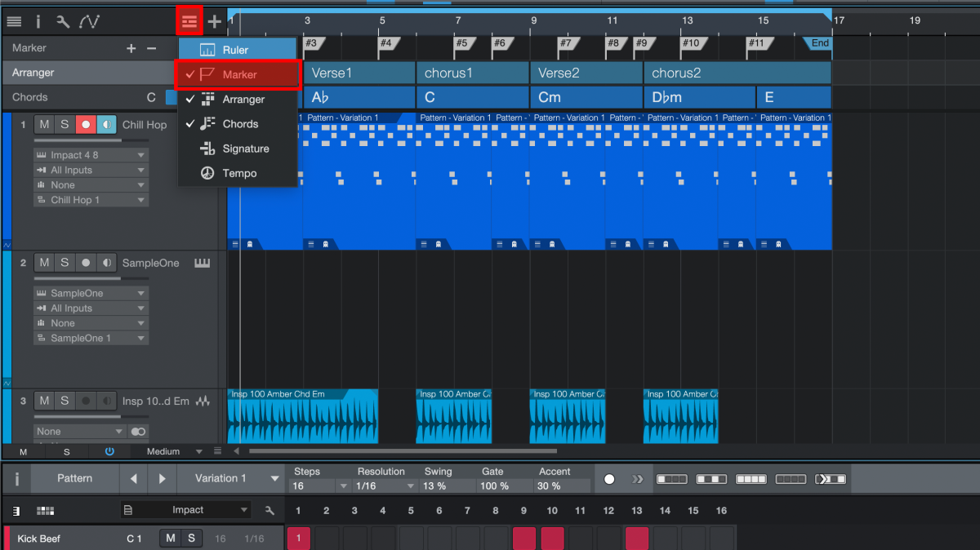980x550 pixels.
Task: Open the pattern editor info icon
Action: click(x=17, y=478)
